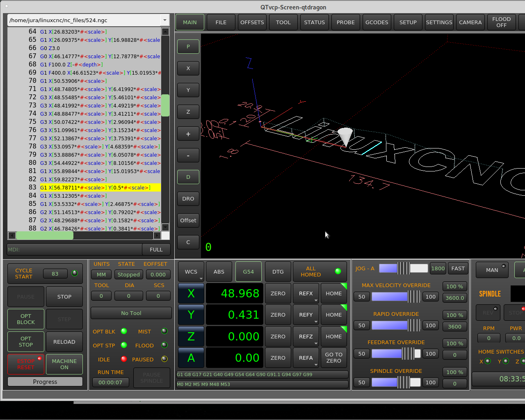This screenshot has height=420, width=525.
Task: Click the RELOAD button
Action: [x=64, y=342]
